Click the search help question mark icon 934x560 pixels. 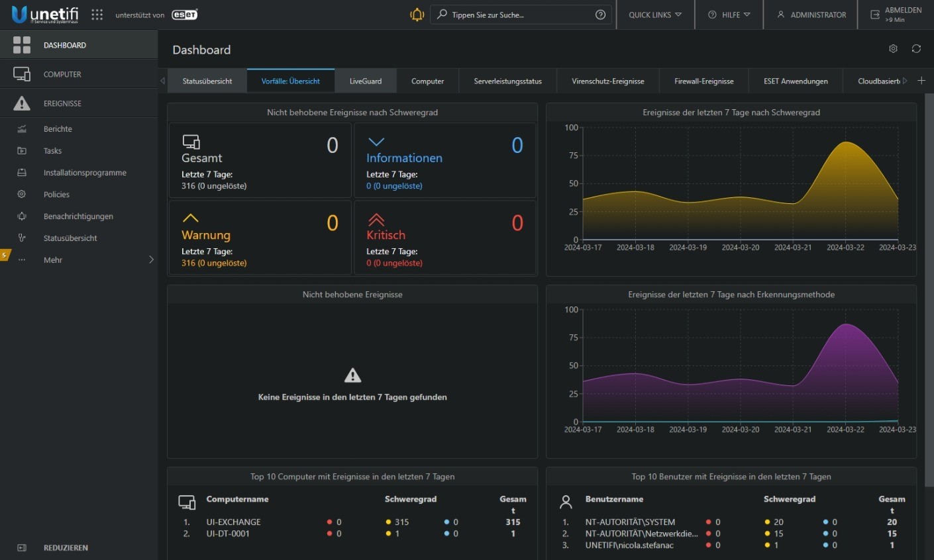(x=600, y=15)
